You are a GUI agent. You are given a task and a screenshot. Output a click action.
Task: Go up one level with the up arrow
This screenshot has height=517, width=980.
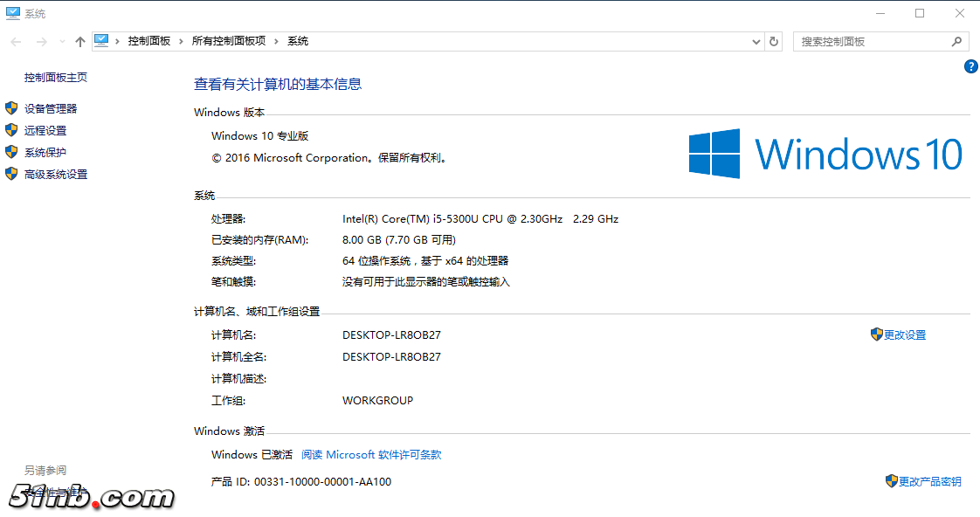(x=80, y=42)
